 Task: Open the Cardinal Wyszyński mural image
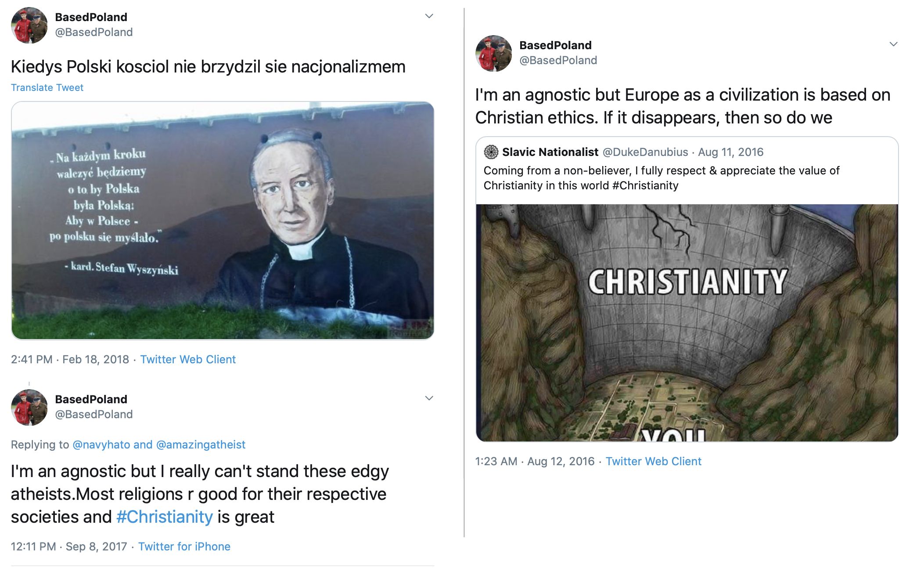pos(223,221)
